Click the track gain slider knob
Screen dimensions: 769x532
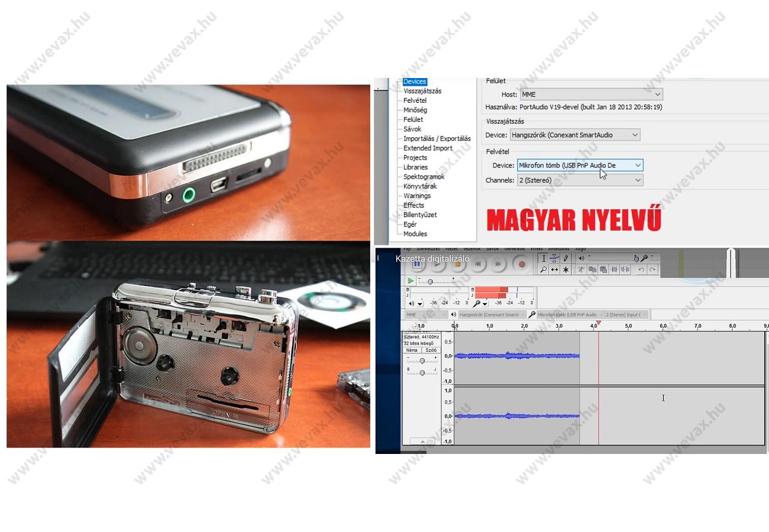pyautogui.click(x=422, y=361)
